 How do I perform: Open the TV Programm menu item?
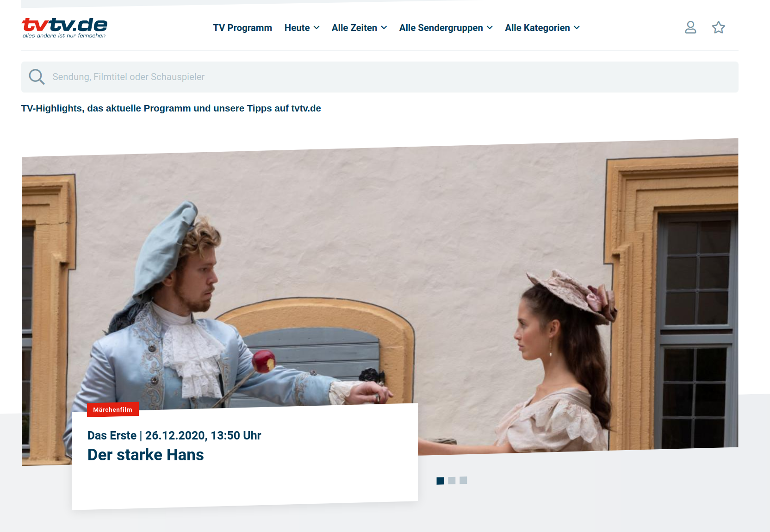[242, 28]
